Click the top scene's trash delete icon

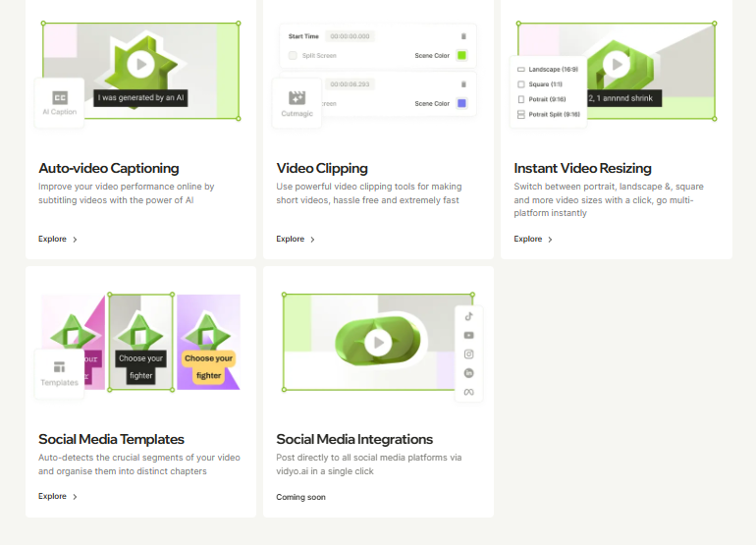point(463,36)
